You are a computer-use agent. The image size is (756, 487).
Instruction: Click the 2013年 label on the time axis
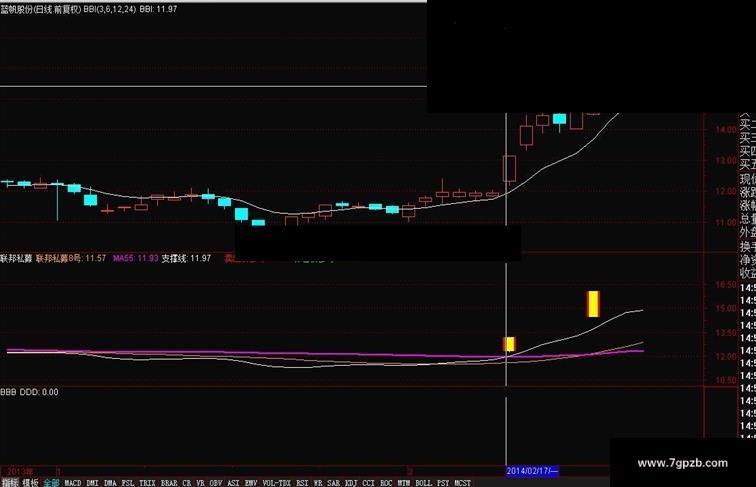pos(20,472)
